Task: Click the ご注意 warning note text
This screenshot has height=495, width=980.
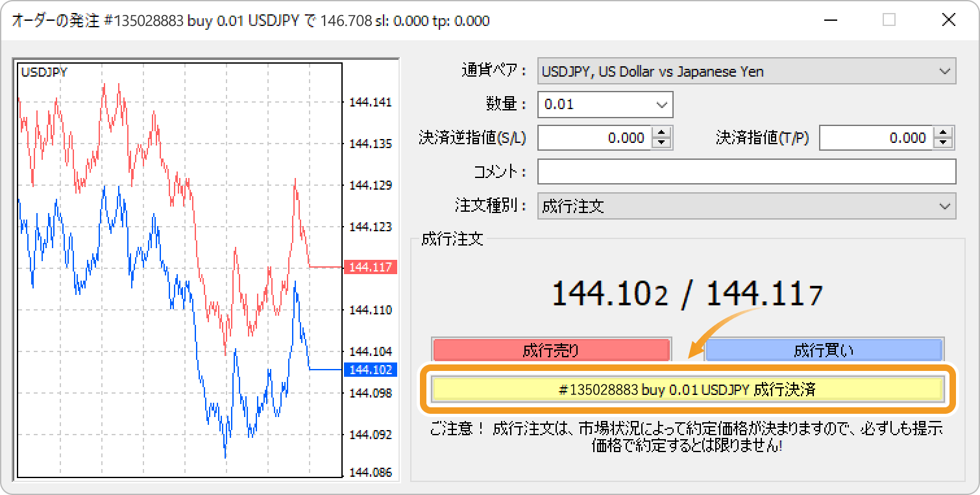Action: tap(687, 438)
